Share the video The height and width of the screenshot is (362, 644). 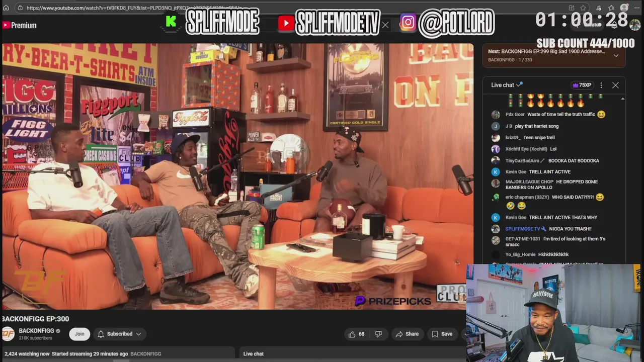click(x=407, y=334)
